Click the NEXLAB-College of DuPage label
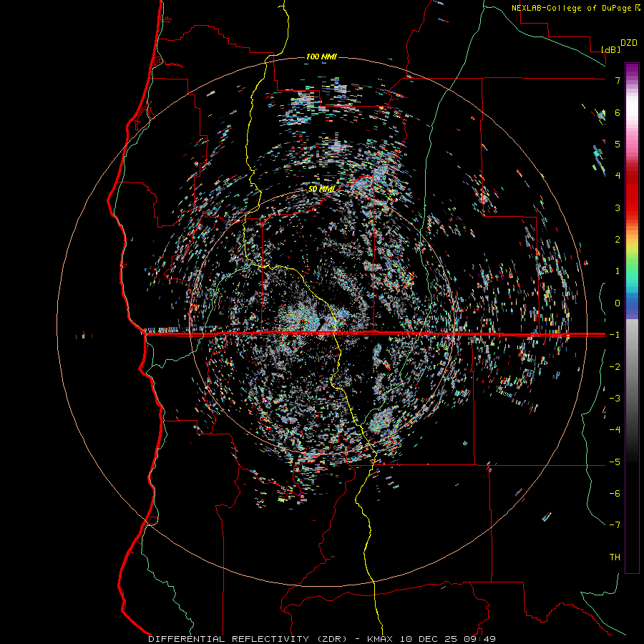 pos(572,8)
